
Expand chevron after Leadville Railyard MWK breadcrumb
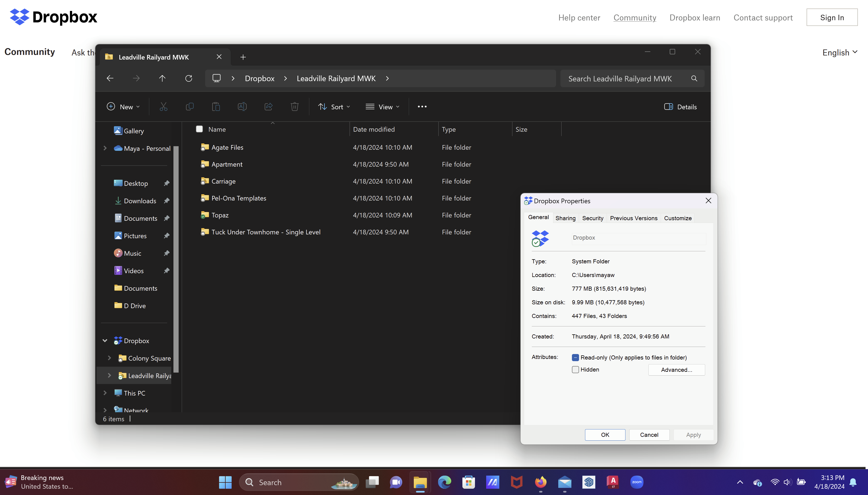tap(387, 78)
